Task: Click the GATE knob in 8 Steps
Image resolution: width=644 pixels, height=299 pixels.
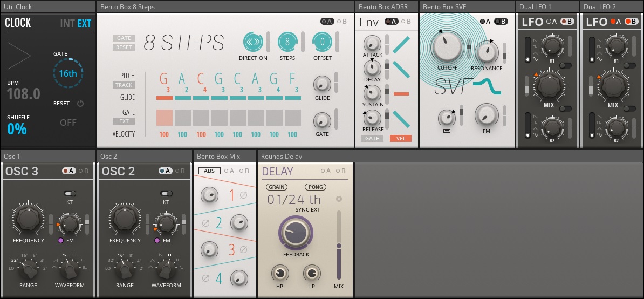Action: (322, 120)
